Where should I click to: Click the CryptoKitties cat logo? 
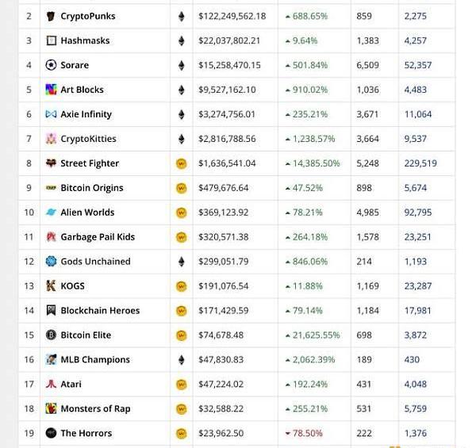[x=52, y=139]
